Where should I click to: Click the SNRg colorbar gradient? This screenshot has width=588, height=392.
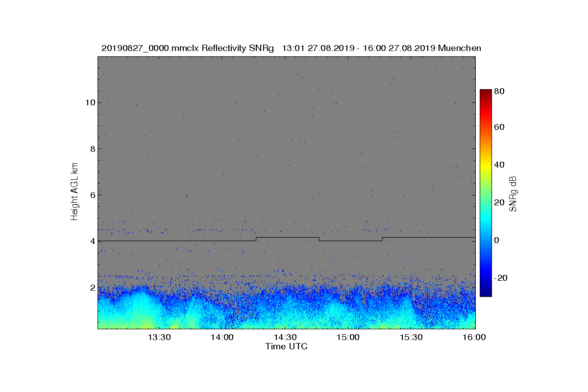(486, 193)
